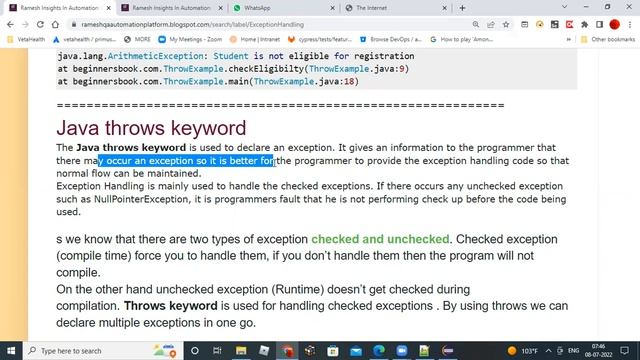Open the red profile avatar
Screen dimensions: 640x360
615,24
